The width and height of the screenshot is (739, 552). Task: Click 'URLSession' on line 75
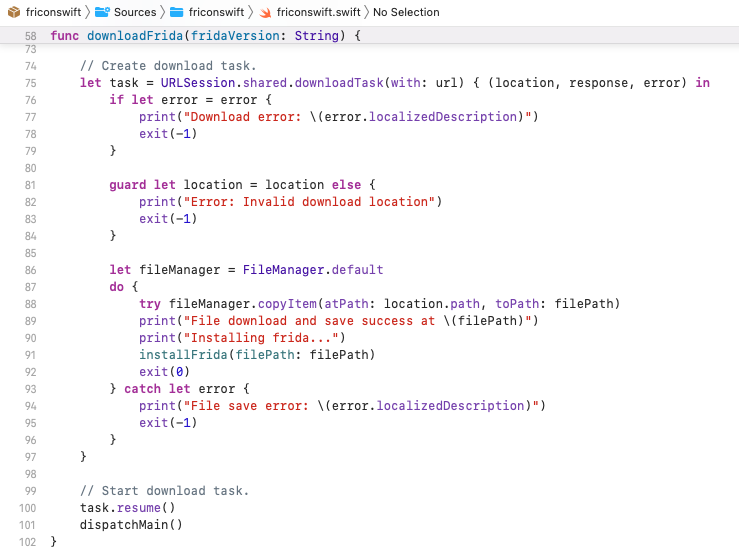click(x=198, y=83)
